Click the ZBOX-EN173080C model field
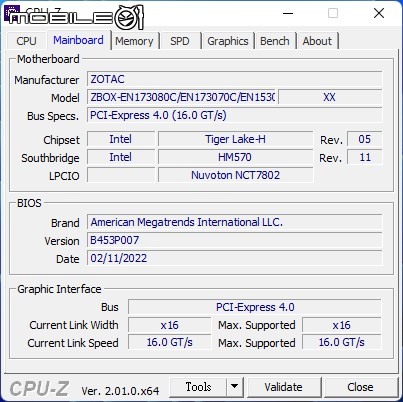Screen dimensions: 403x402 182,97
